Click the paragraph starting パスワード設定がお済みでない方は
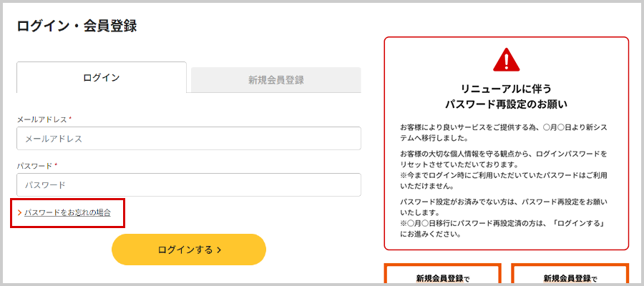The height and width of the screenshot is (286, 644). pos(504,207)
